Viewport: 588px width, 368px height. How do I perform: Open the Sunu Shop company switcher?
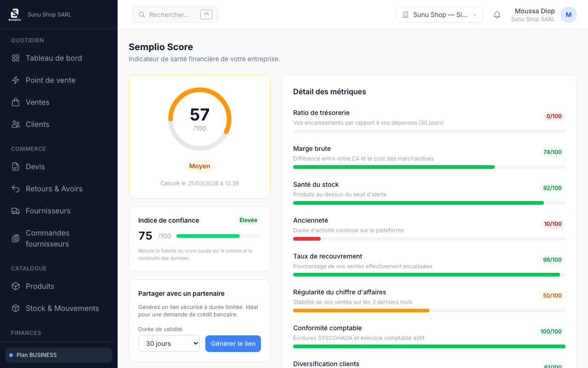439,15
